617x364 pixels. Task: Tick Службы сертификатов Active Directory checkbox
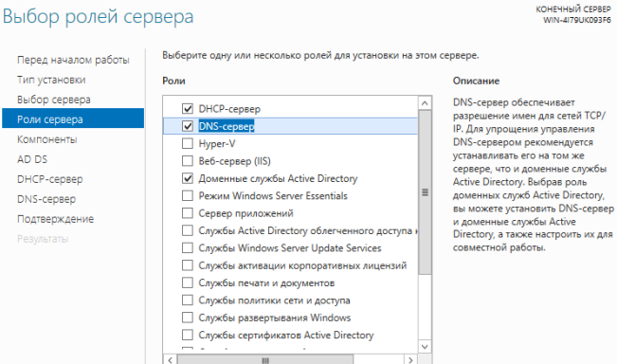point(188,335)
